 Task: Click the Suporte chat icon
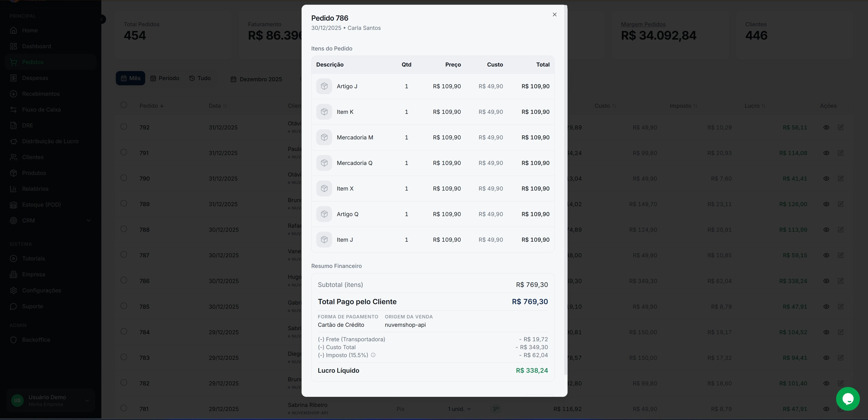pyautogui.click(x=14, y=306)
